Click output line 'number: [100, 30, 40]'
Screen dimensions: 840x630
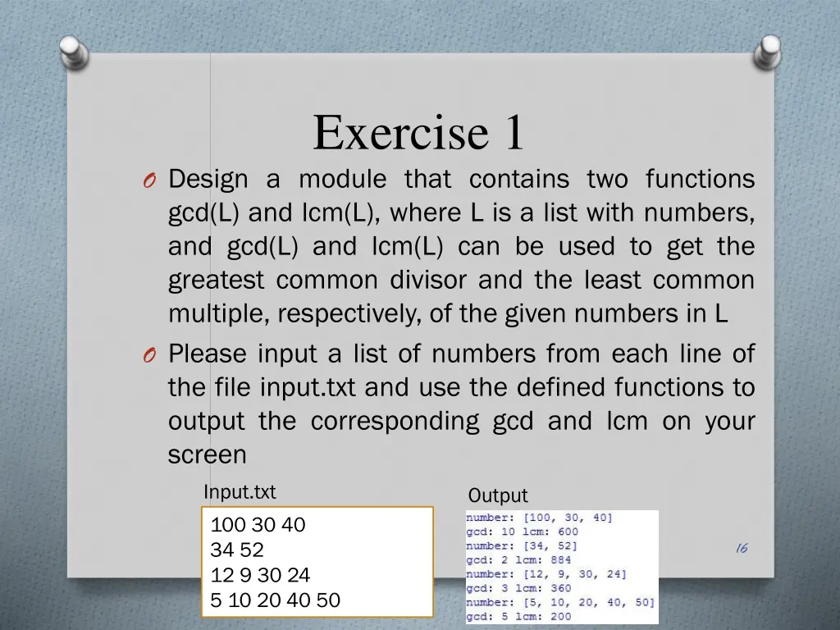[539, 518]
